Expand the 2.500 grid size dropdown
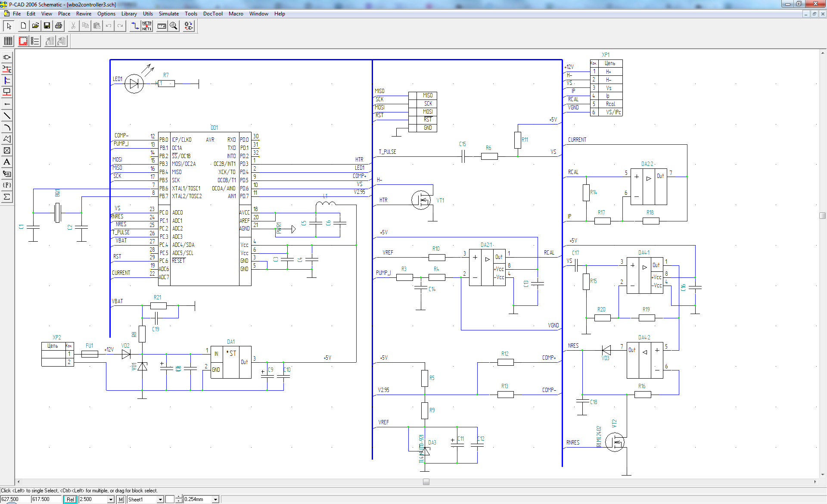The image size is (827, 504). click(x=111, y=499)
